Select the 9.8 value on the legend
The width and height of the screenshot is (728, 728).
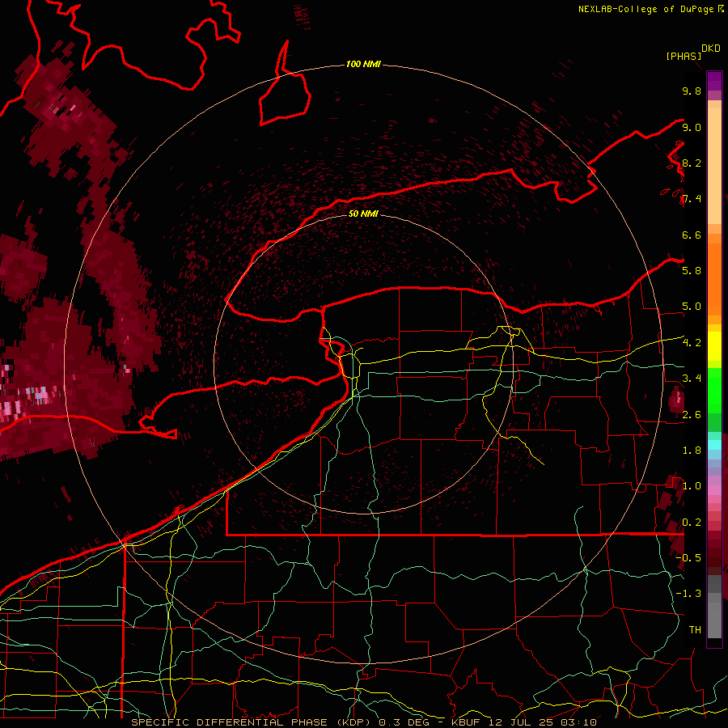tap(692, 91)
